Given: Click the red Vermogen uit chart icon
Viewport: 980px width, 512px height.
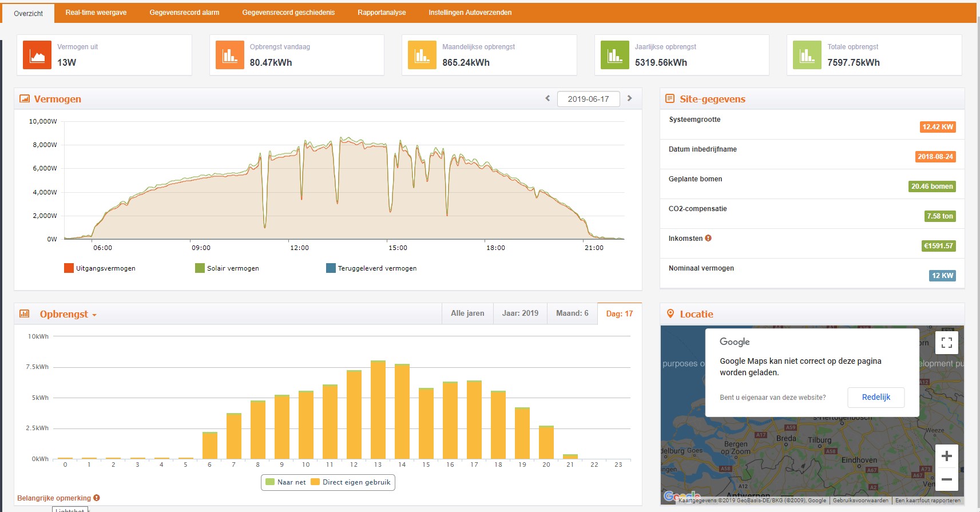Looking at the screenshot, I should click(x=37, y=55).
